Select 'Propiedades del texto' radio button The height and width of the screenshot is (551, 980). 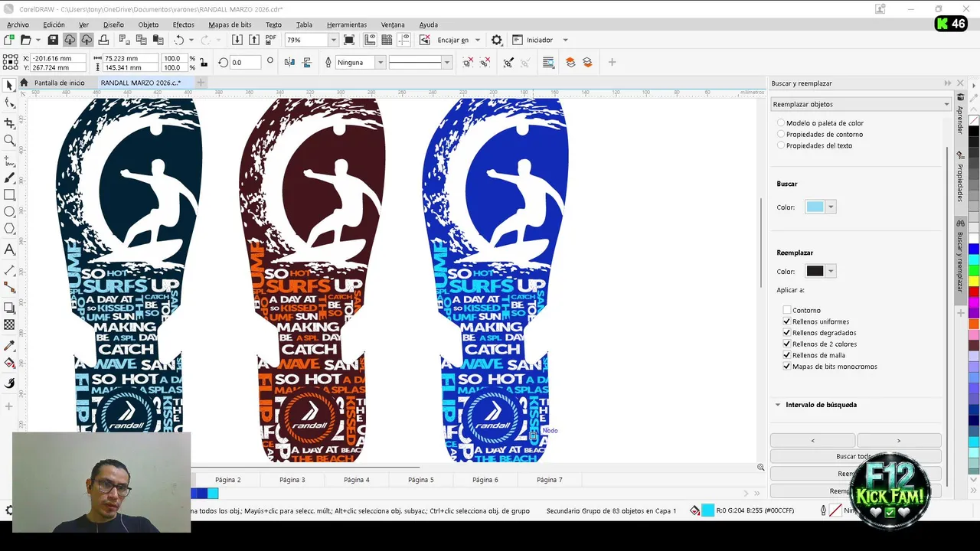tap(781, 145)
